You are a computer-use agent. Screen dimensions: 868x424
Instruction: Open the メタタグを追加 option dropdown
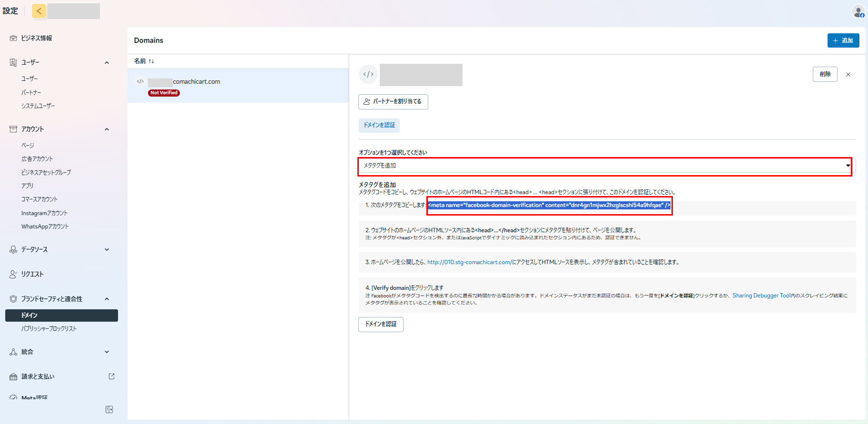point(604,166)
